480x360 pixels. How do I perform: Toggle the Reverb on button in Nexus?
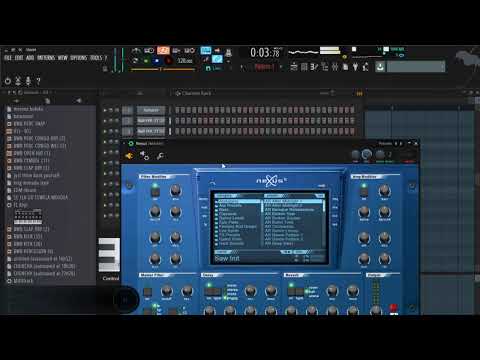[x=291, y=291]
